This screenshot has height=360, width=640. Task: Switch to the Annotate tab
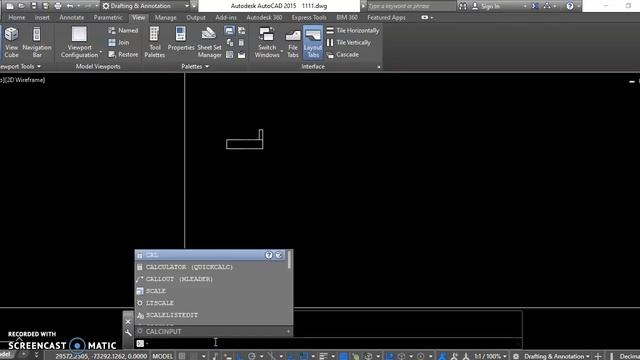click(x=71, y=18)
